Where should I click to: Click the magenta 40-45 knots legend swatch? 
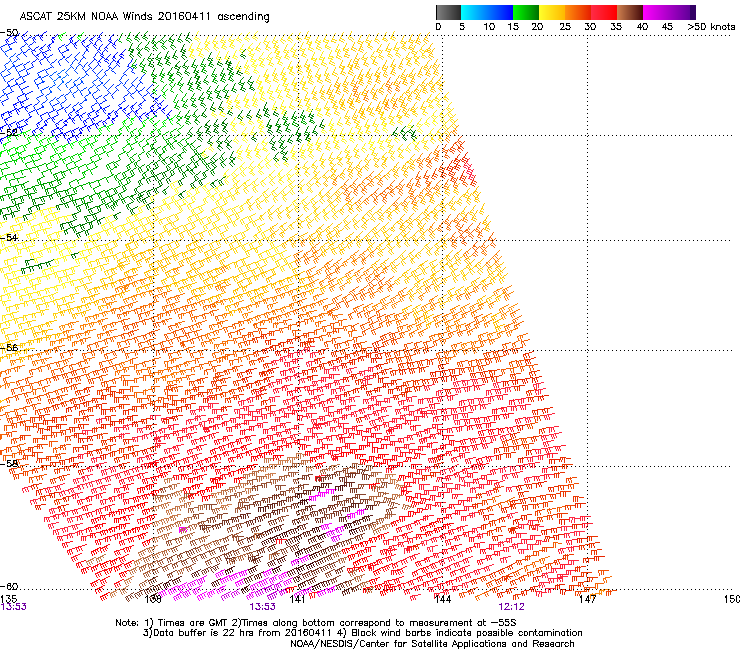(x=656, y=12)
